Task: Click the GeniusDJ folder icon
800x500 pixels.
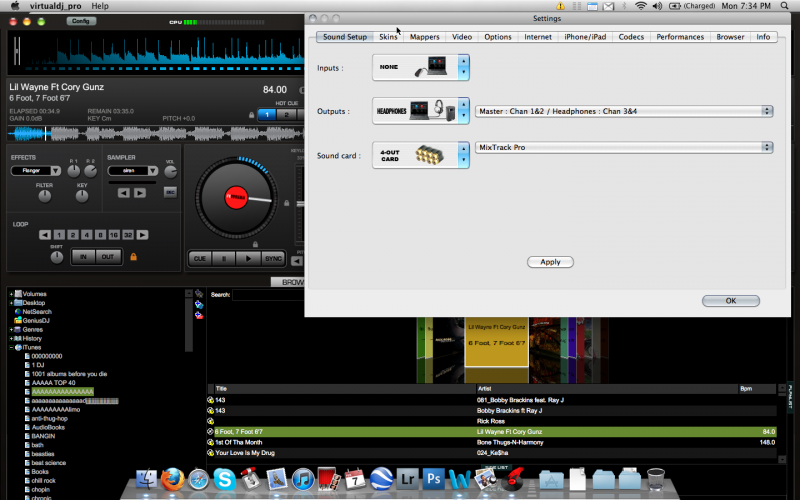Action: tap(17, 320)
